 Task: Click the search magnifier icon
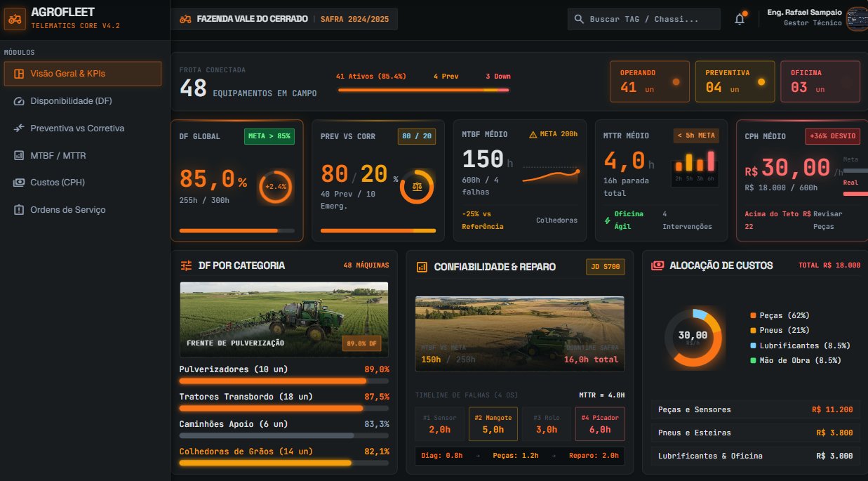(579, 19)
